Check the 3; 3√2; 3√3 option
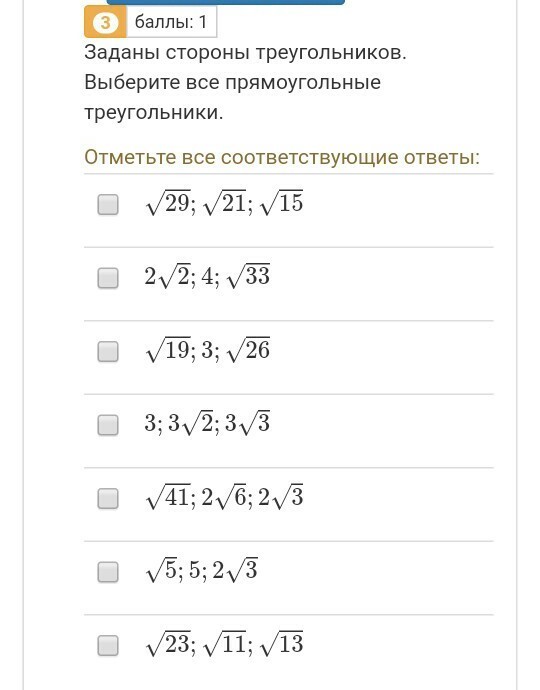The image size is (540, 690). pyautogui.click(x=108, y=425)
